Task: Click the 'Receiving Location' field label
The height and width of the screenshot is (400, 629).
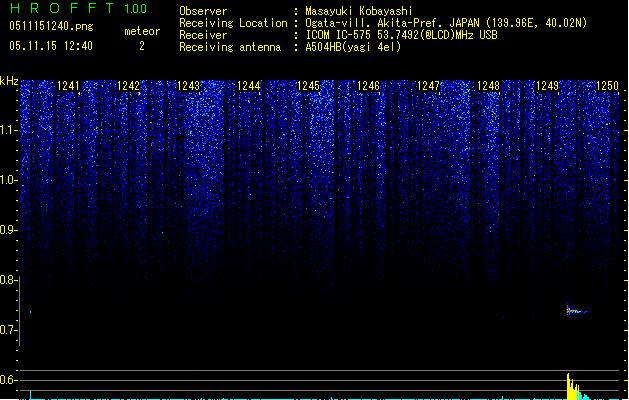Action: click(233, 23)
